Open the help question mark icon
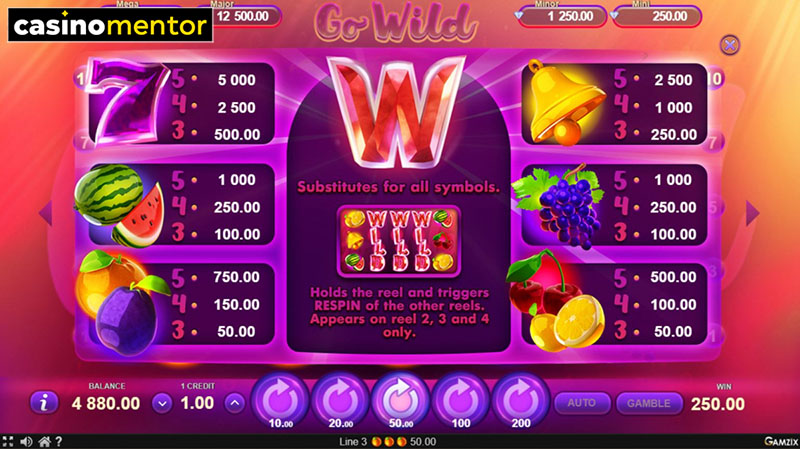Screen dimensions: 800x449 coord(59,442)
